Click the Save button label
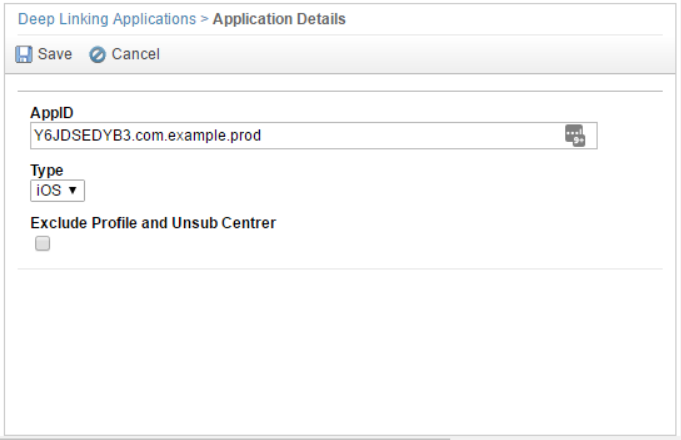The width and height of the screenshot is (681, 440). pos(55,54)
